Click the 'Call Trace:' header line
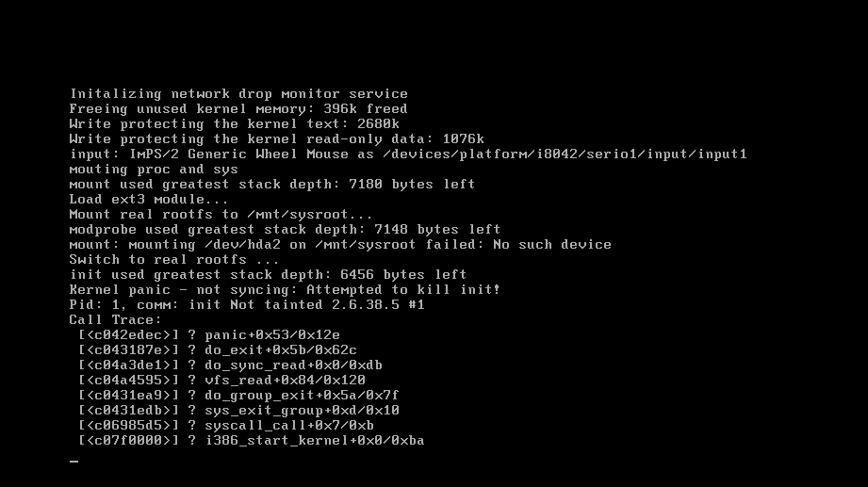This screenshot has height=487, width=868. (115, 319)
